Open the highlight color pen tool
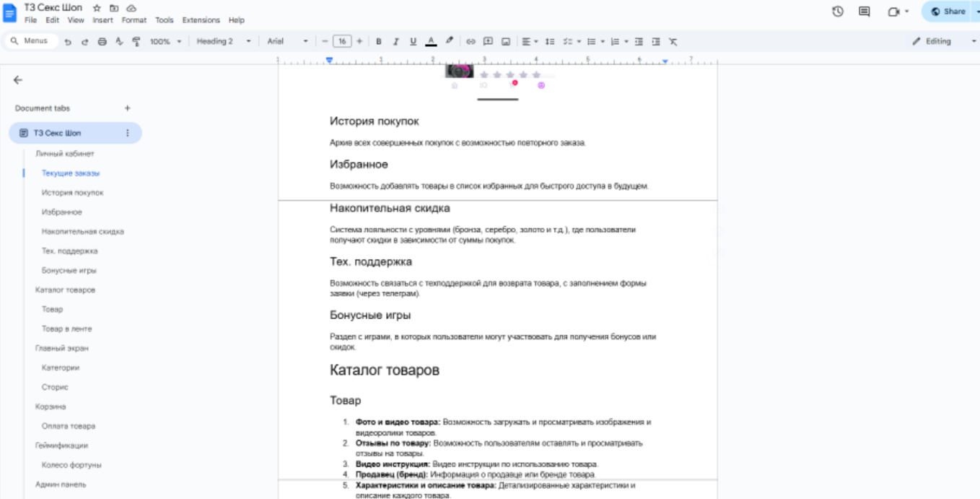The width and height of the screenshot is (980, 499). (449, 41)
